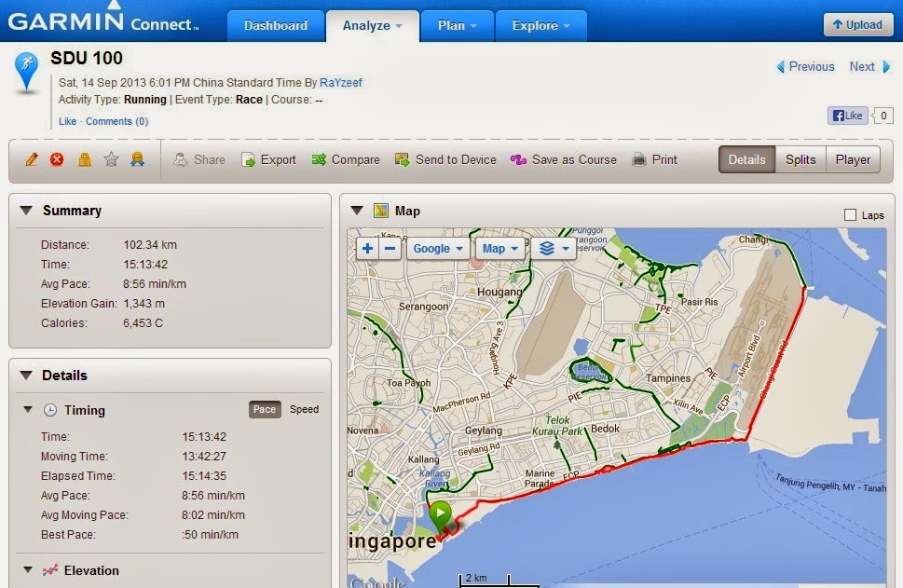The height and width of the screenshot is (588, 903).
Task: Click the Distance value 102.34 km
Action: point(150,245)
